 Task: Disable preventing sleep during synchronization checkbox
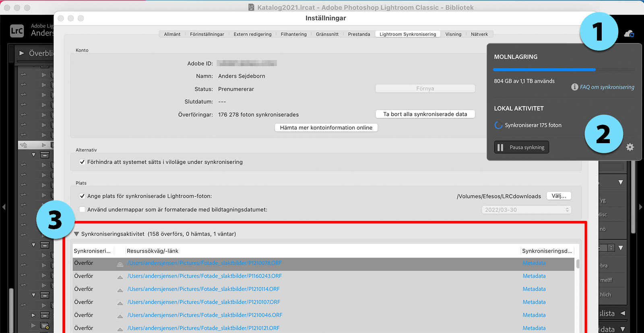tap(83, 162)
